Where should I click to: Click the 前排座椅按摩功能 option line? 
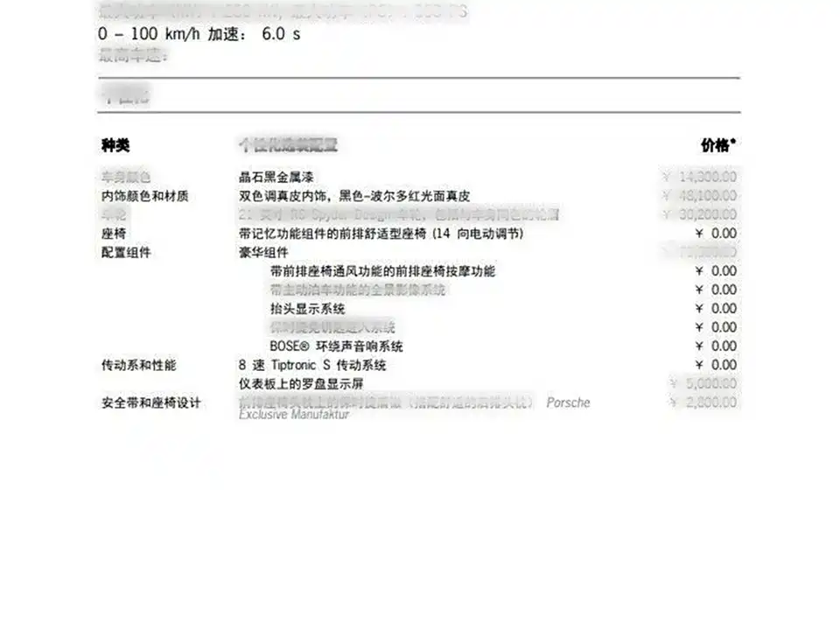pyautogui.click(x=382, y=271)
